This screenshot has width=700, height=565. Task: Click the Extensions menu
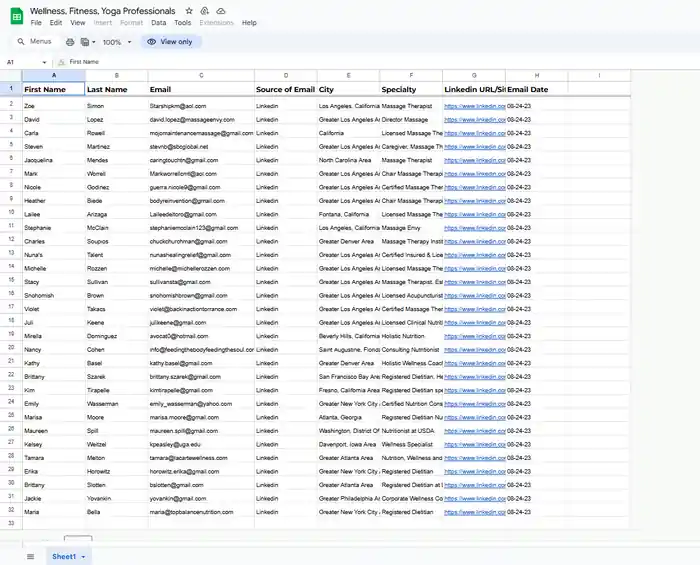pos(217,23)
